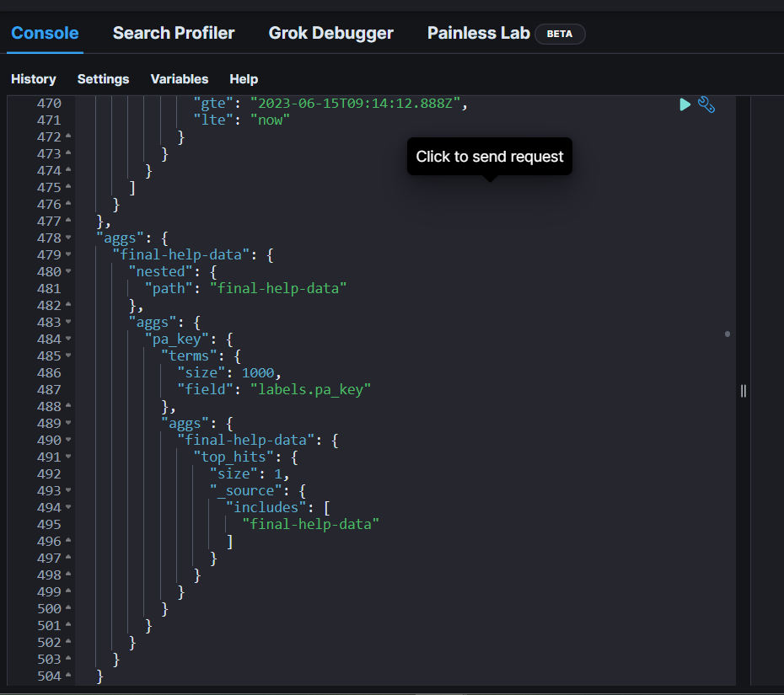Collapse the aggs fold at line 483

(x=68, y=322)
